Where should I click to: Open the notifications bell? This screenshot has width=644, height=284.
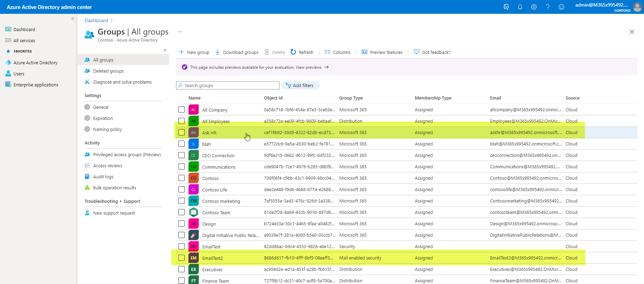point(520,7)
